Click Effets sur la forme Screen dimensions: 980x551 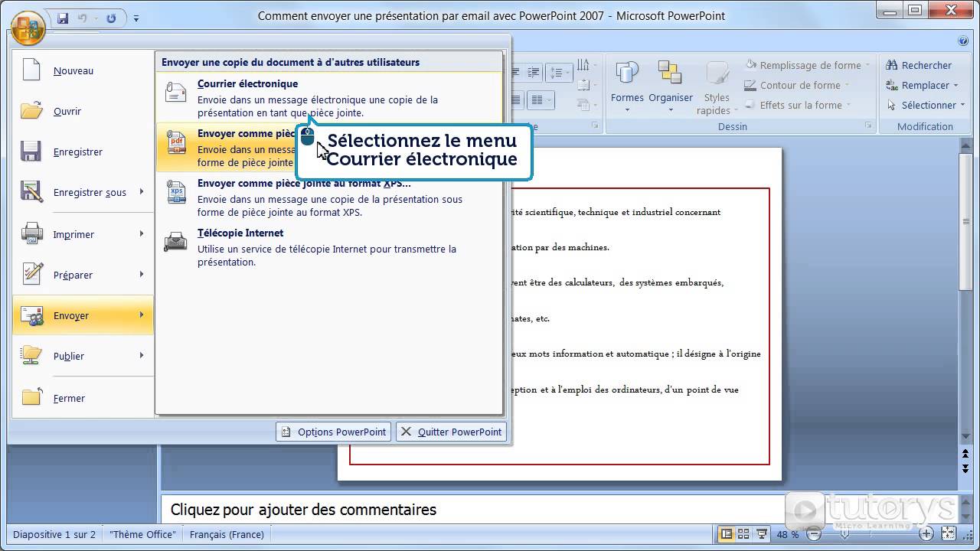[798, 105]
